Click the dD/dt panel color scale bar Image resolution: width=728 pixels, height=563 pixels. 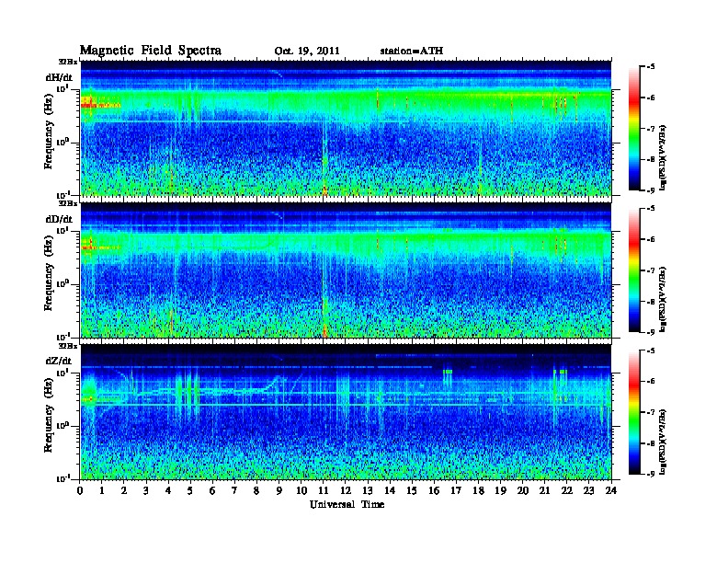click(x=634, y=270)
